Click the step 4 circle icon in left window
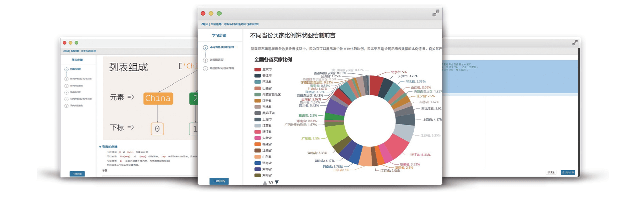This screenshot has height=201, width=644. click(66, 92)
